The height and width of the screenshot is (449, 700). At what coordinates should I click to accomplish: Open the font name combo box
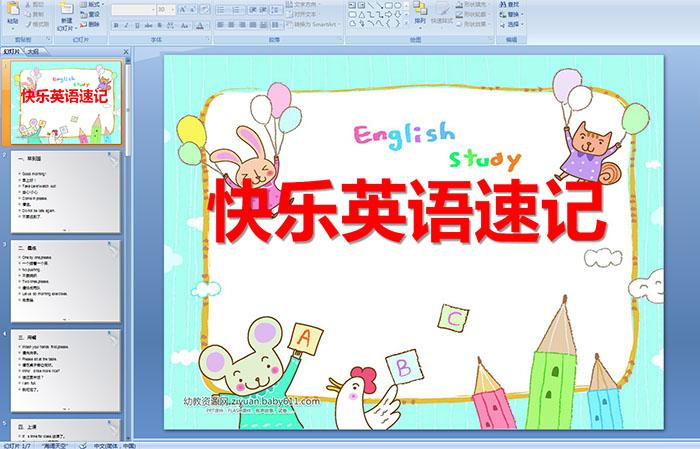(133, 9)
